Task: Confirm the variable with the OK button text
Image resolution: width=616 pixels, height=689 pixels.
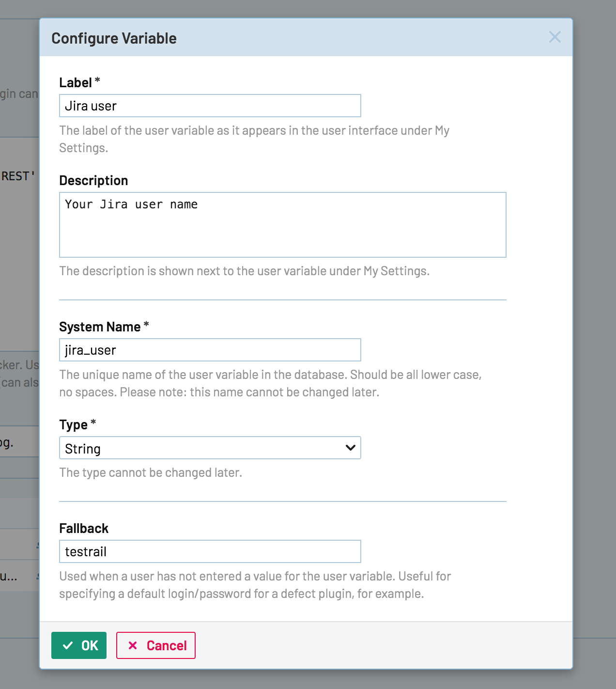Action: pos(90,645)
